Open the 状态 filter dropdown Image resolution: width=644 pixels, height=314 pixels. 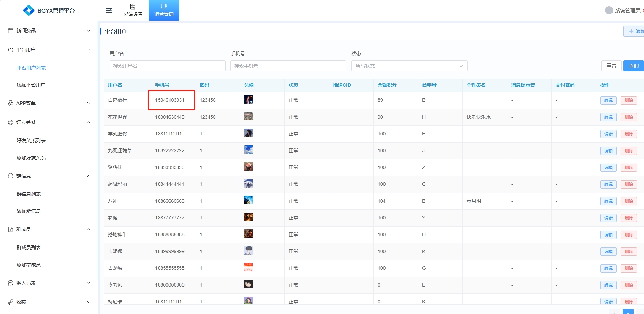point(409,66)
